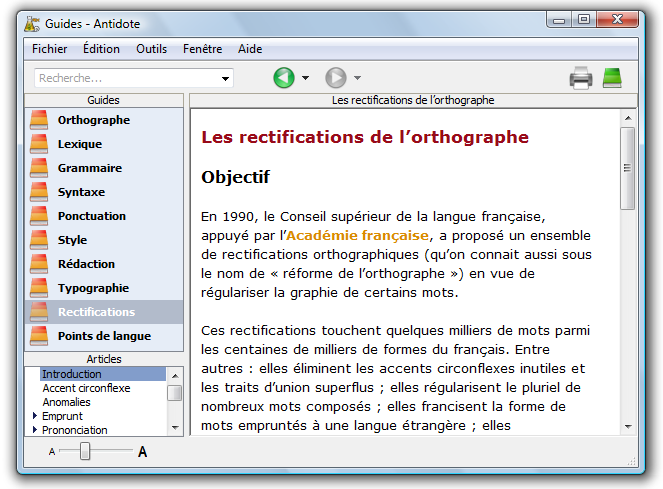Image resolution: width=663 pixels, height=489 pixels.
Task: Click the green Back navigation arrow
Action: pyautogui.click(x=284, y=78)
